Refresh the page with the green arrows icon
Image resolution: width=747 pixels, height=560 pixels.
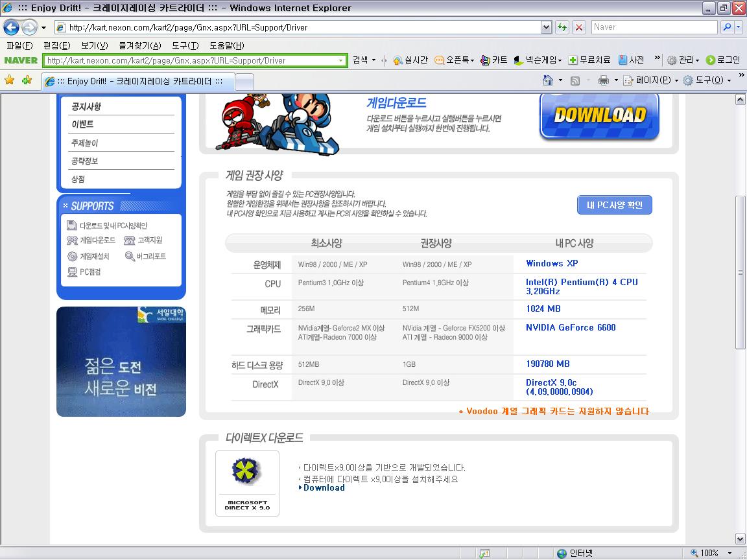(x=562, y=28)
